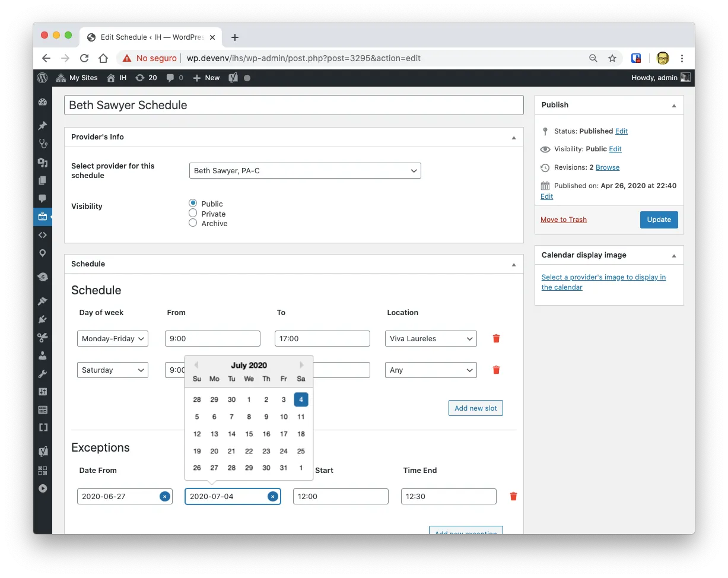Collapse the Schedule panel
The width and height of the screenshot is (728, 578).
[x=514, y=264]
